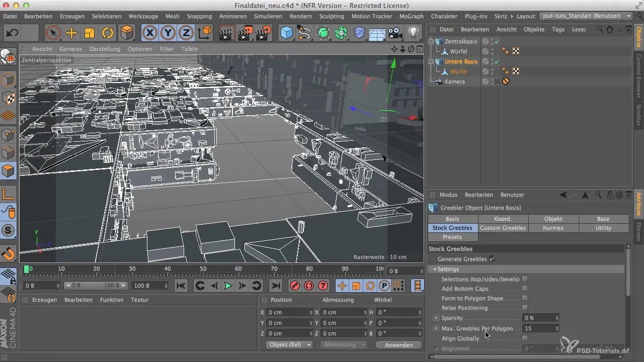This screenshot has width=644, height=362.
Task: Add camera object from toolbar
Action: (395, 33)
